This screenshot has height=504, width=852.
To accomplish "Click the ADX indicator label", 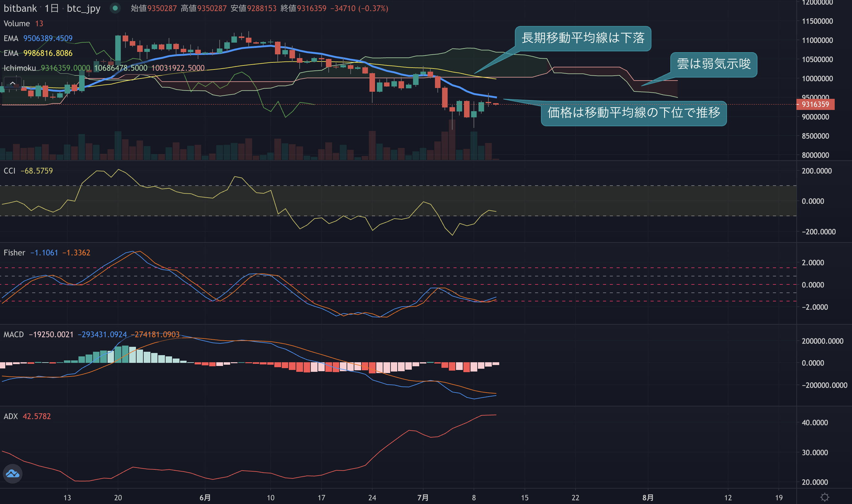I will pos(11,416).
